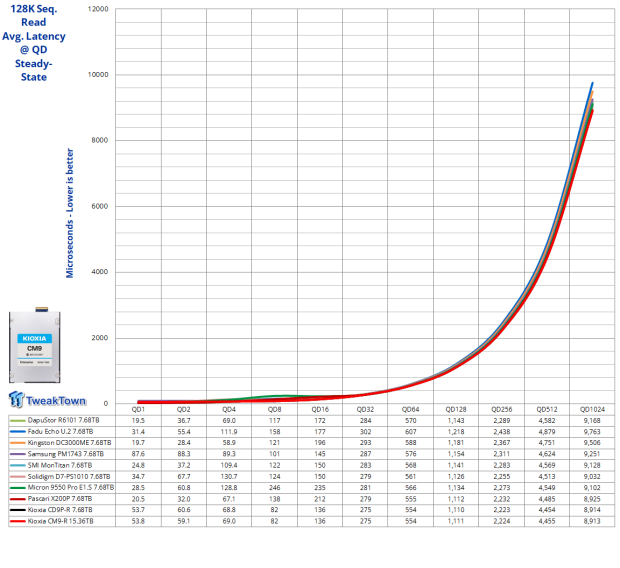Click the Fadu Echo blue line swatch
The image size is (620, 568).
(x=17, y=432)
